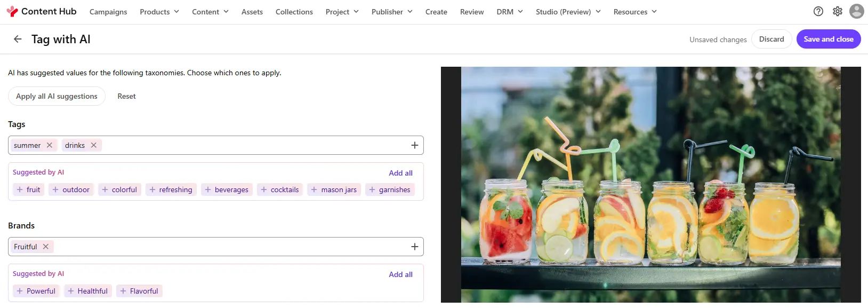Click the Save and close button
868x308 pixels.
(828, 39)
